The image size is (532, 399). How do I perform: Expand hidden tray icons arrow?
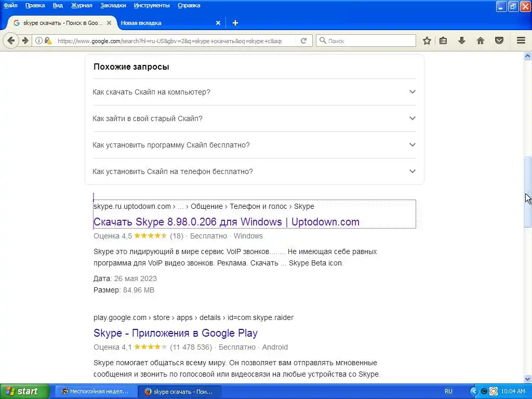pos(474,391)
